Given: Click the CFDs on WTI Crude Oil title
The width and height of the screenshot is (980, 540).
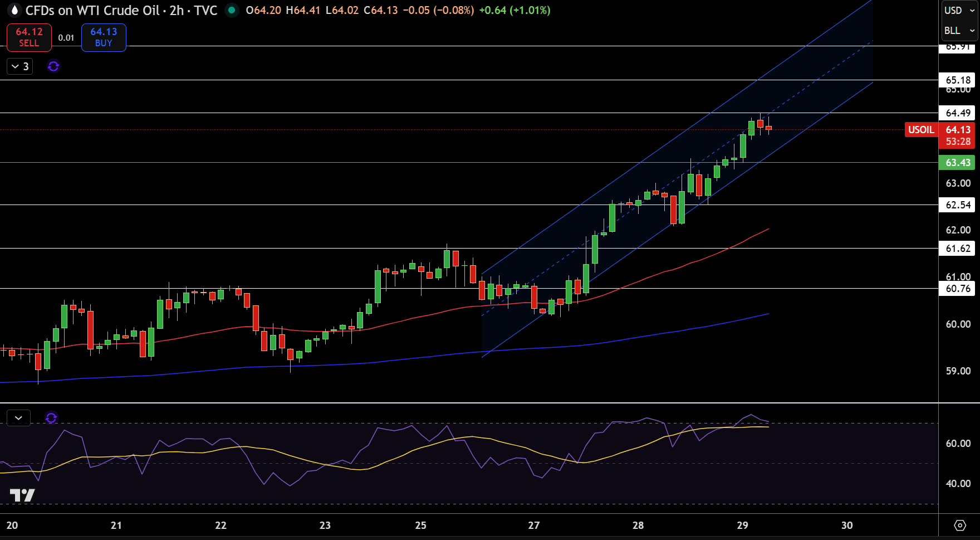Looking at the screenshot, I should 92,10.
